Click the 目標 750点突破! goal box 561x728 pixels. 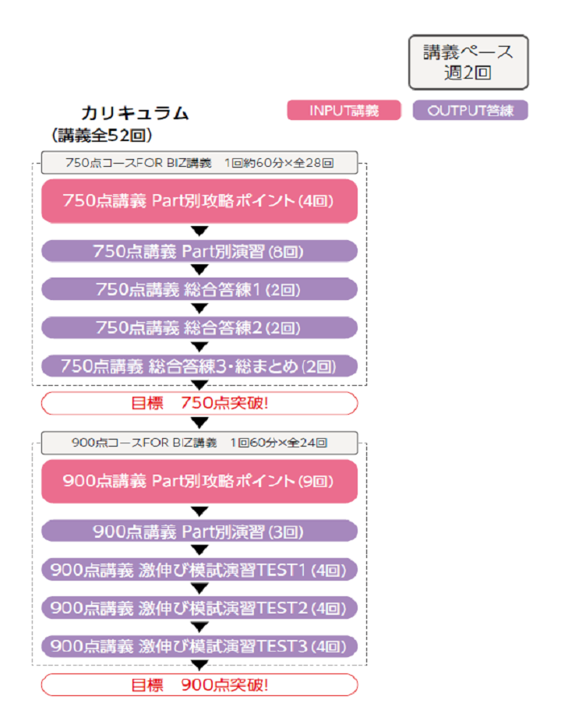pos(199,403)
